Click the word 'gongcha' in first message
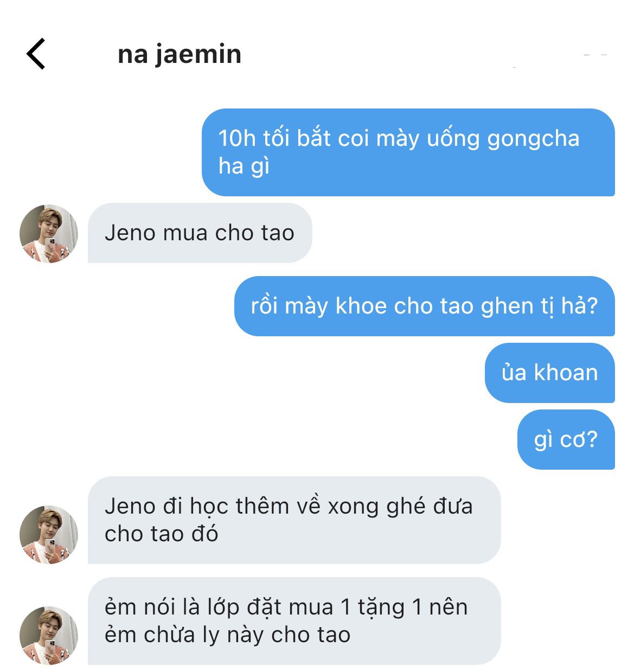 pos(533,139)
